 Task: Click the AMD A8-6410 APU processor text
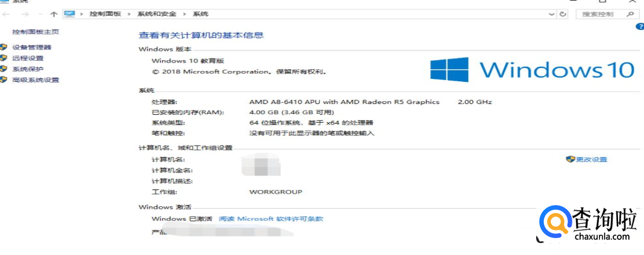345,102
